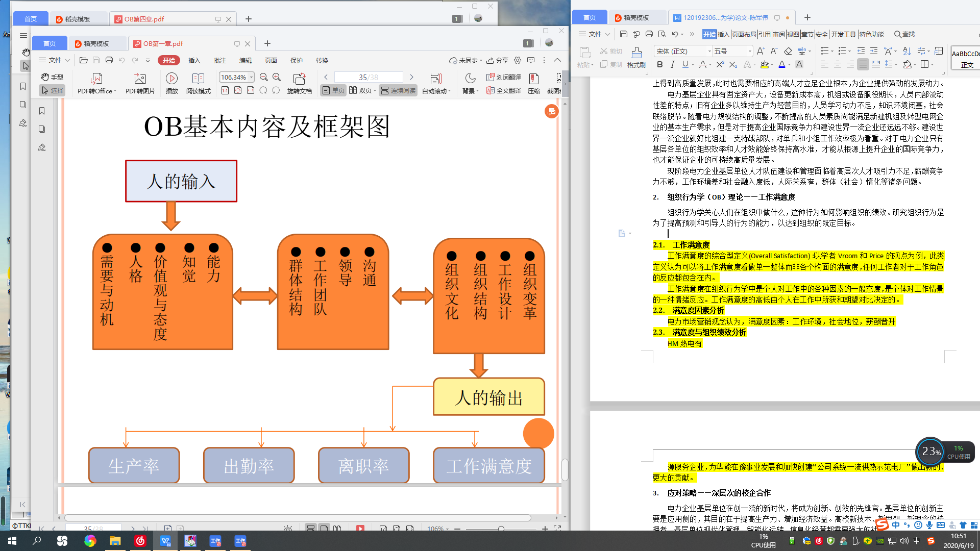
Task: Increase font size in Writer
Action: coord(761,51)
